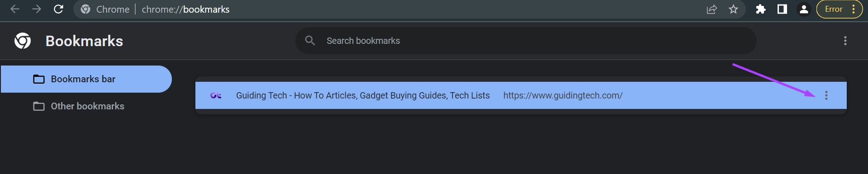Share this page using share icon
The height and width of the screenshot is (174, 868).
(x=711, y=9)
